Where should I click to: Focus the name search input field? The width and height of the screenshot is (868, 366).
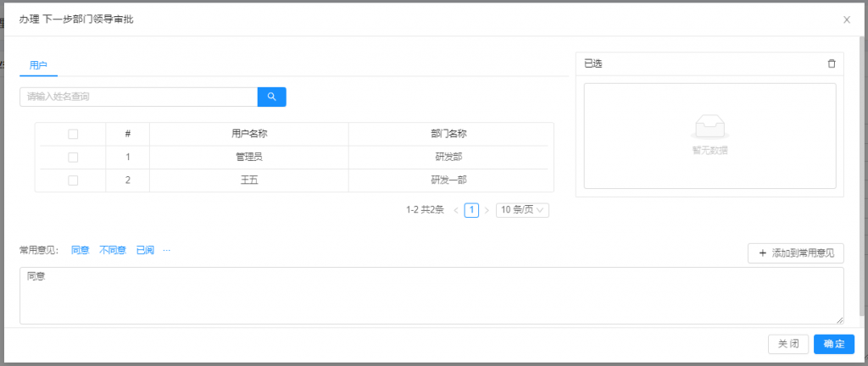[138, 97]
